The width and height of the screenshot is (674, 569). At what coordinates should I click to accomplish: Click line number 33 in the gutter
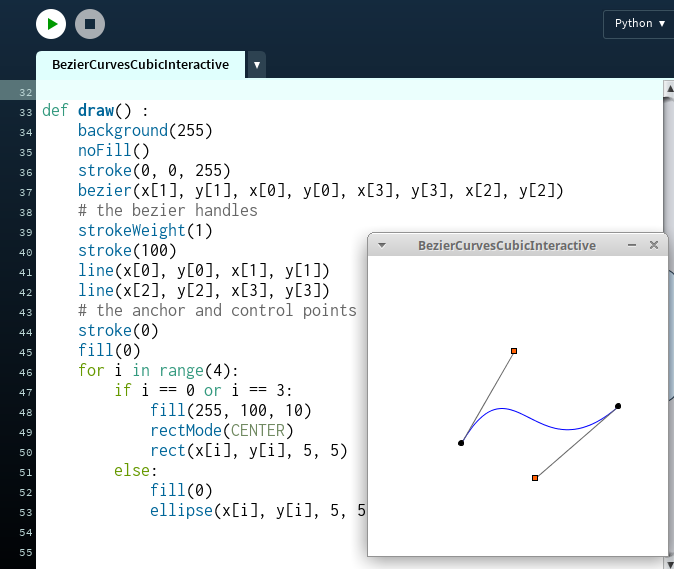(26, 113)
